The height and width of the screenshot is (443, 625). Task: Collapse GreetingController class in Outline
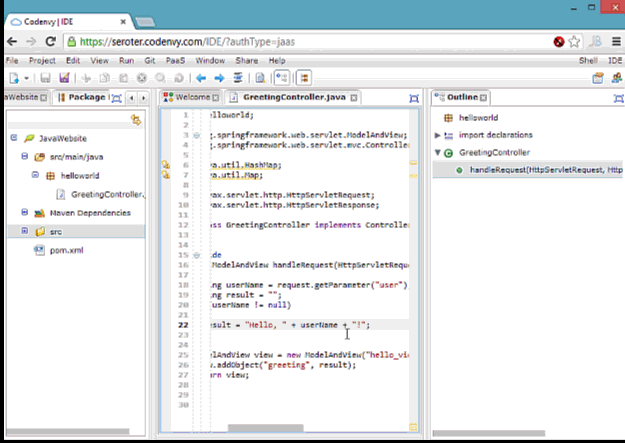[438, 152]
